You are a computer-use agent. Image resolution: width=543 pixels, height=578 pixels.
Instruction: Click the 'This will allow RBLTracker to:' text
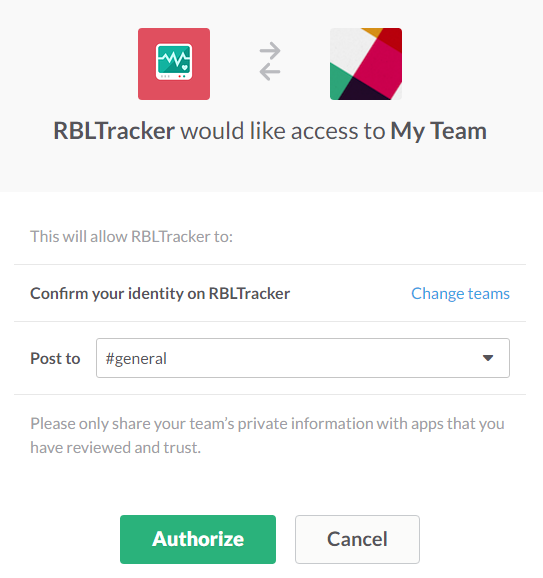point(132,237)
